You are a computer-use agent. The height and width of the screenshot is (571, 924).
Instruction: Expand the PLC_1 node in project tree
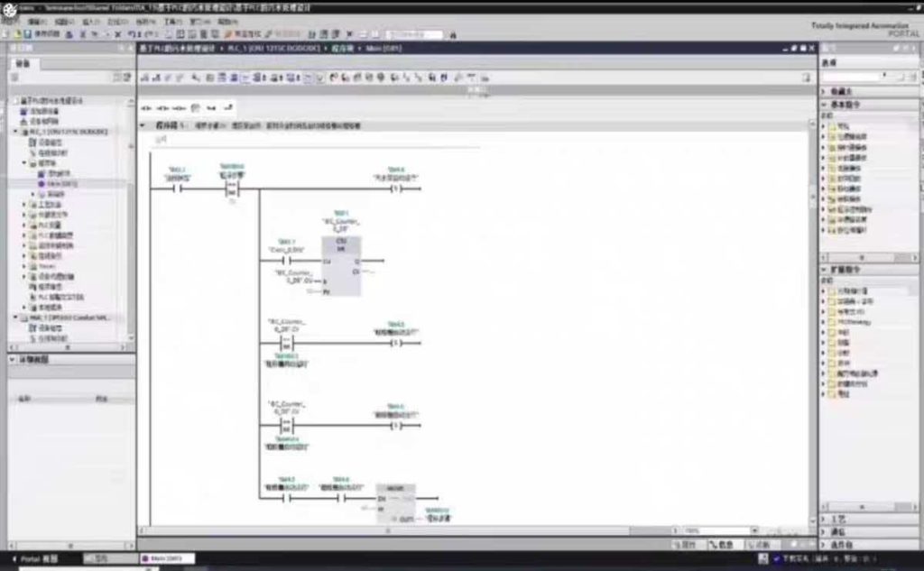tap(16, 132)
